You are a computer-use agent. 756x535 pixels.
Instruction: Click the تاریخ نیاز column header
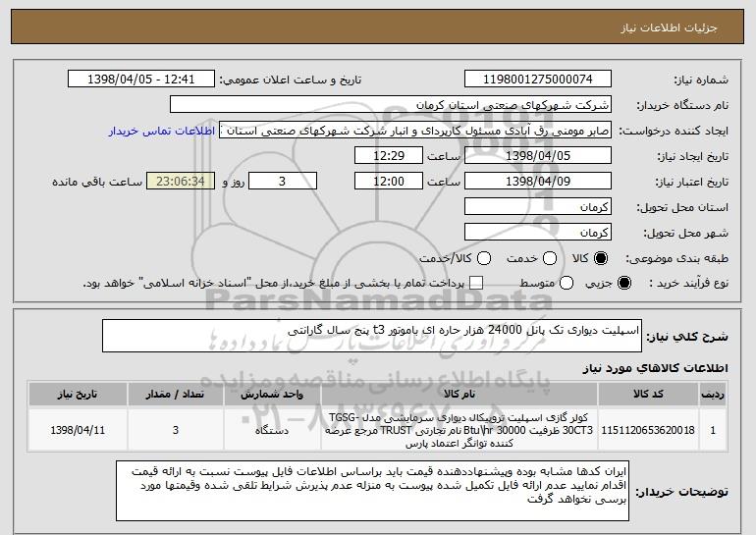pyautogui.click(x=78, y=395)
